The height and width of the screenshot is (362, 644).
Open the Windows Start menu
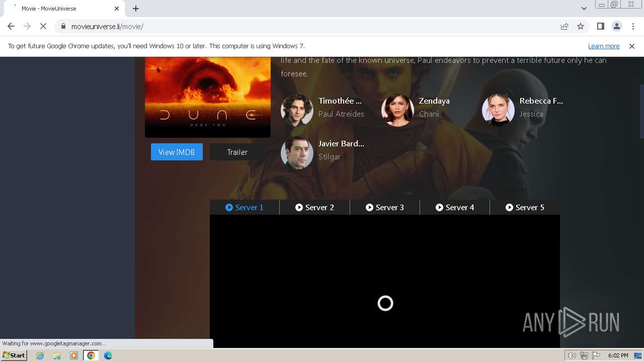tap(14, 355)
